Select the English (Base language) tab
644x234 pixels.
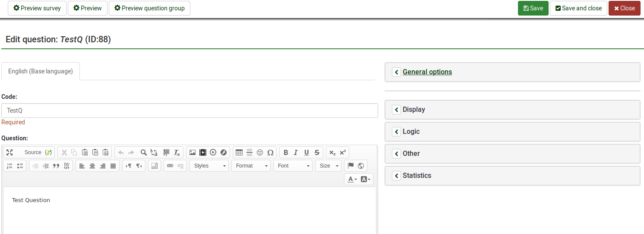tap(41, 71)
